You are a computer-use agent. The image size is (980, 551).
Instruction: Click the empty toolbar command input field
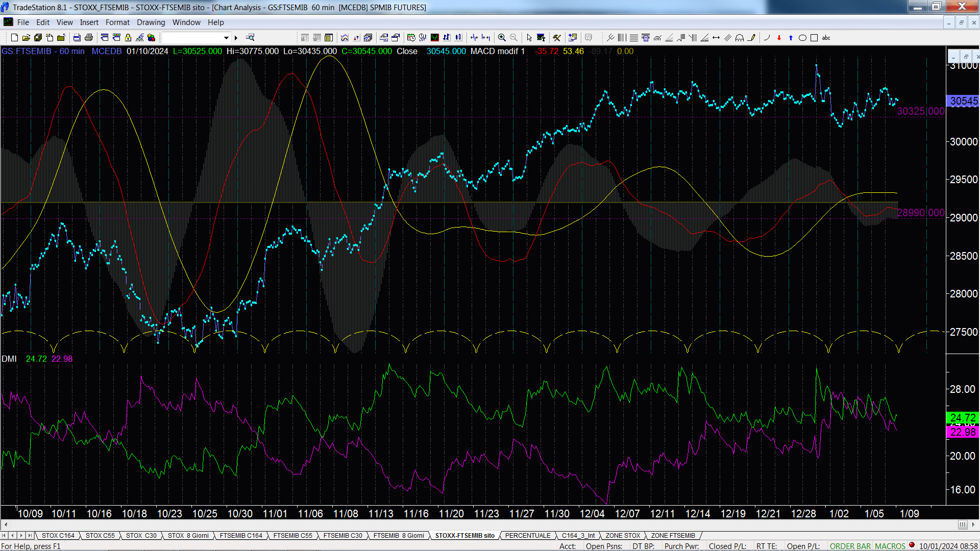click(192, 37)
